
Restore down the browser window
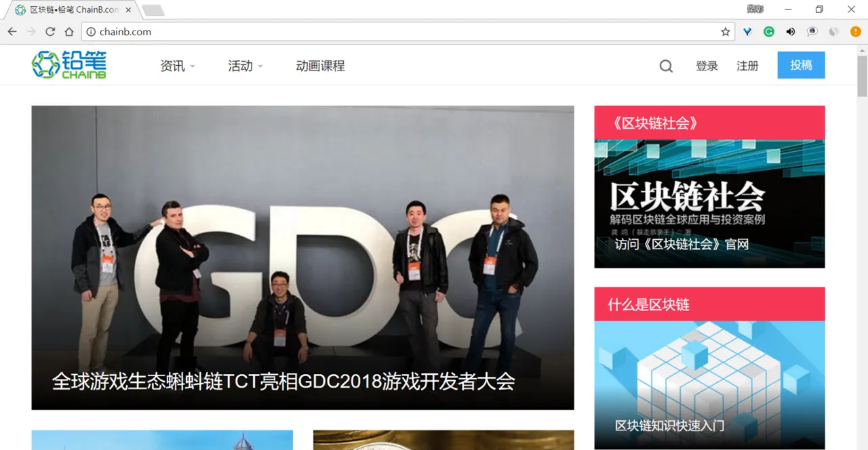click(819, 9)
